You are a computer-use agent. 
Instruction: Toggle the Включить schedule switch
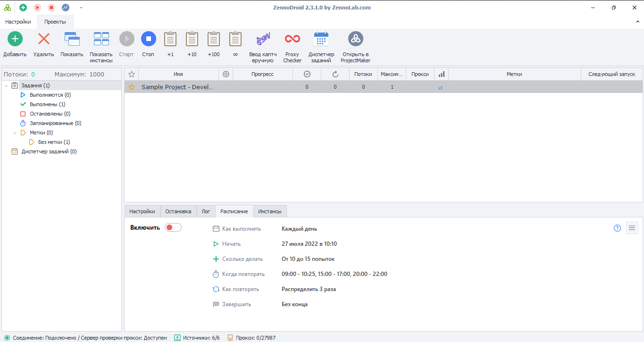(173, 227)
